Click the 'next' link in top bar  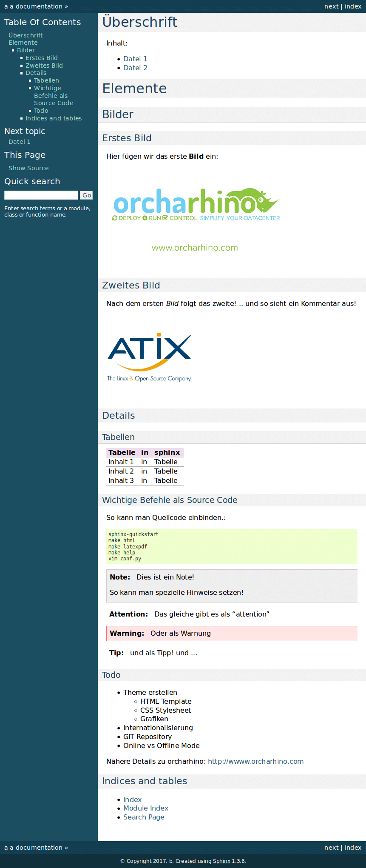[331, 6]
